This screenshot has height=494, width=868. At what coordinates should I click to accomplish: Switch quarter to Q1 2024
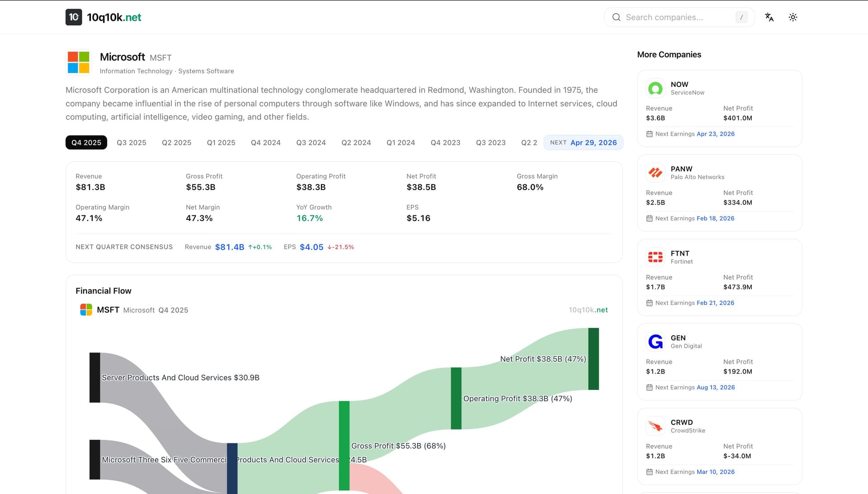tap(401, 142)
